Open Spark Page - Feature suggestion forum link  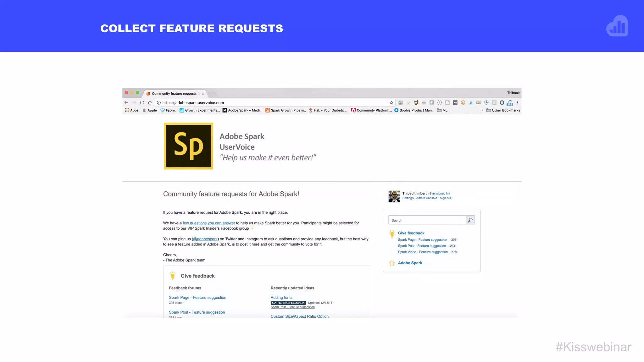coord(197,297)
